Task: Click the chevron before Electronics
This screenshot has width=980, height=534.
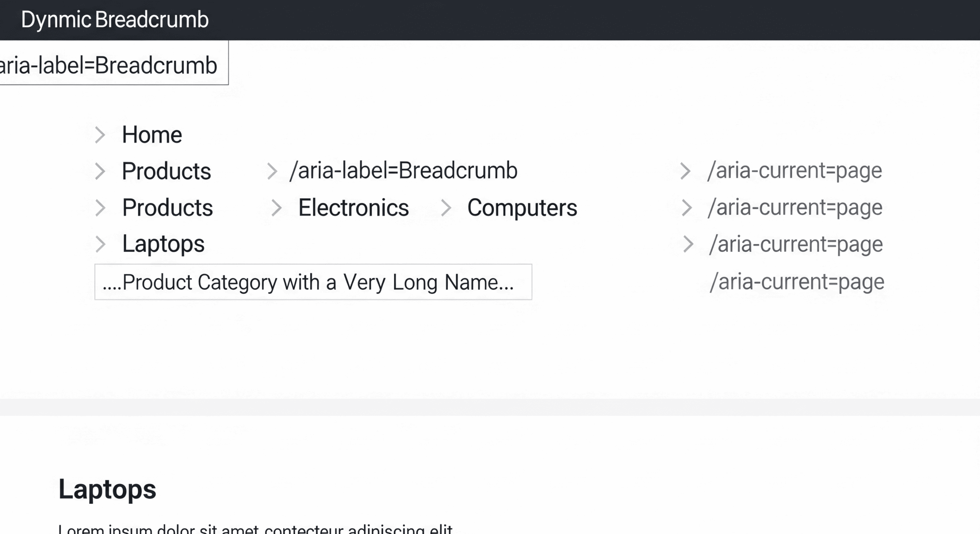Action: click(x=276, y=208)
